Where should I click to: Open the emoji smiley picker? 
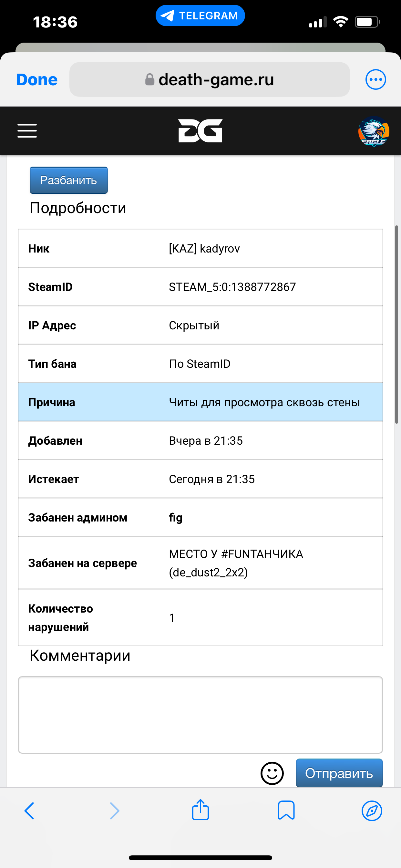pos(272,773)
